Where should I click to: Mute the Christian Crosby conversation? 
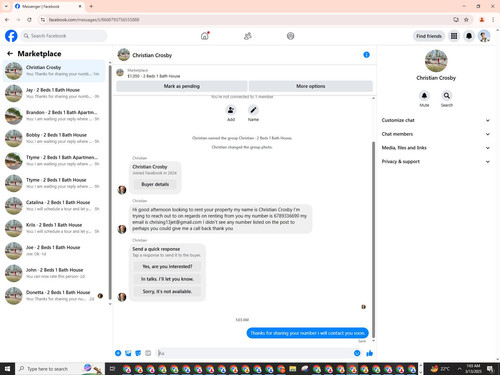424,96
